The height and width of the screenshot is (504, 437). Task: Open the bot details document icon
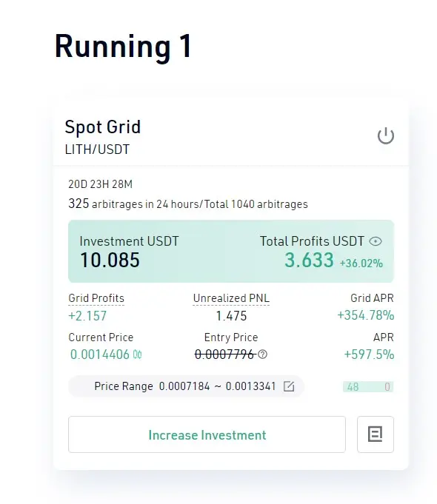click(x=376, y=434)
